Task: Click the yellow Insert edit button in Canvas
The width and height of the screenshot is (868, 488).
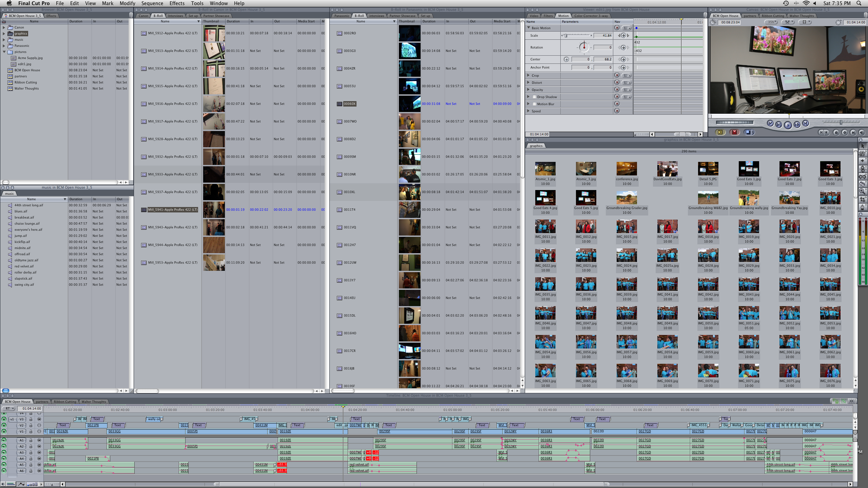Action: (720, 132)
